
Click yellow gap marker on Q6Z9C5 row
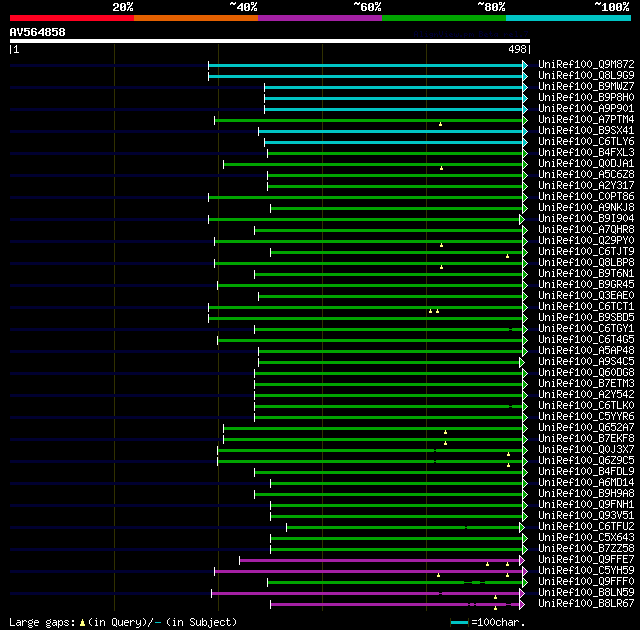[508, 465]
